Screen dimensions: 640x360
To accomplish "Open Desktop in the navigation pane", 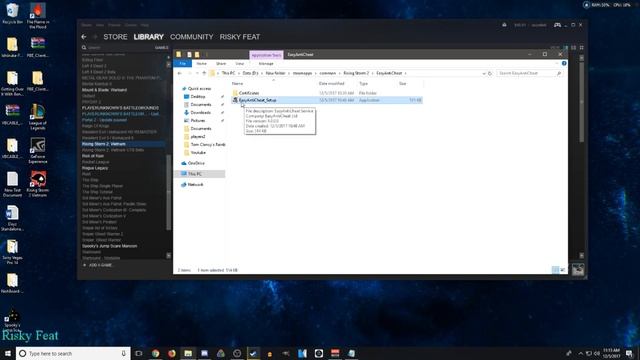I will click(198, 97).
